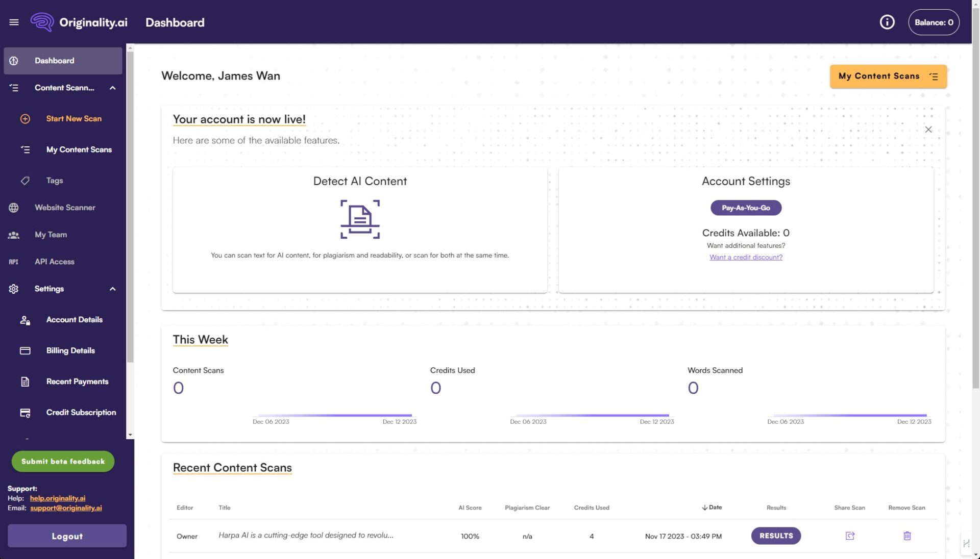Click trash icon to remove Harpa AI scan
This screenshot has width=980, height=559.
(x=907, y=536)
